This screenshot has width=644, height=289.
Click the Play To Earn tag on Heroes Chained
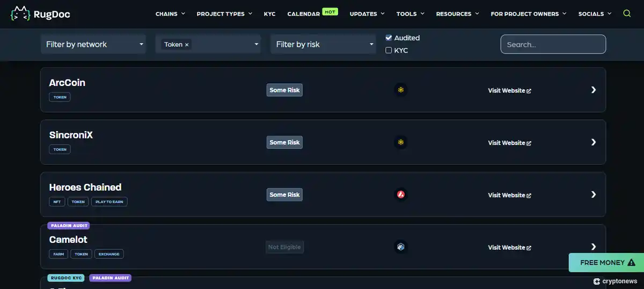coord(109,201)
